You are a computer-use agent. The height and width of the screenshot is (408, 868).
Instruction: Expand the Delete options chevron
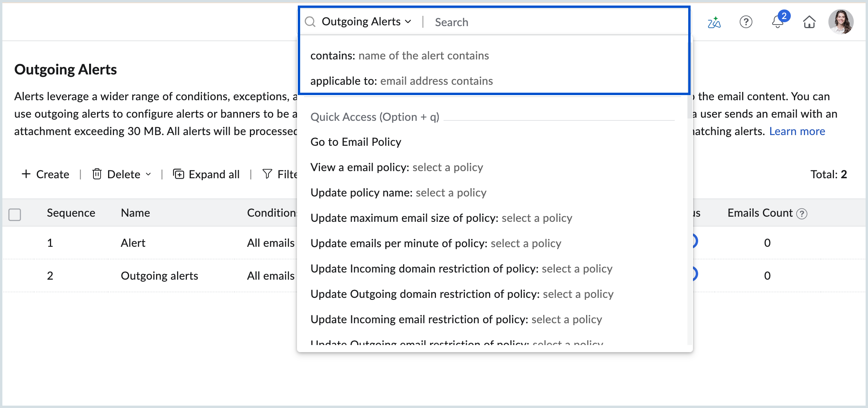[x=148, y=174]
